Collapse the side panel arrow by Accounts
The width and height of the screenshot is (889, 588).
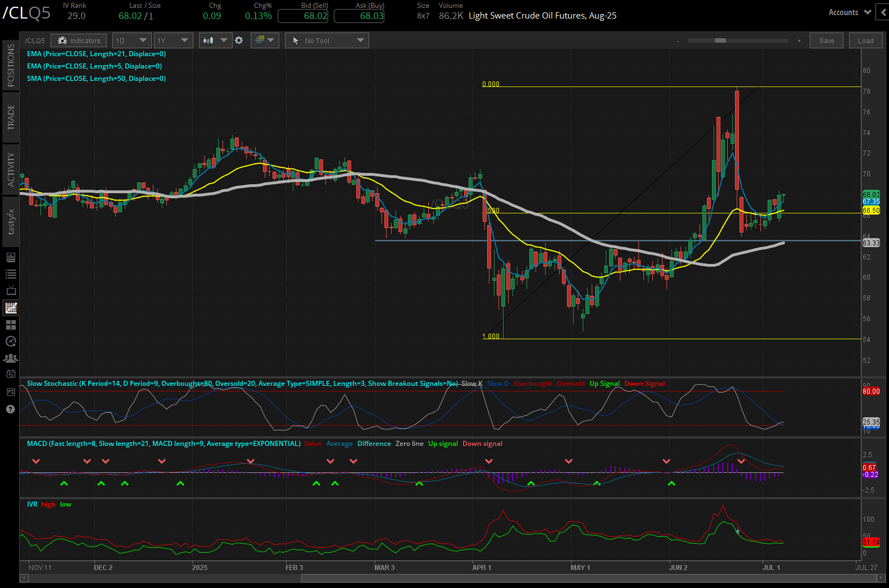[x=882, y=12]
